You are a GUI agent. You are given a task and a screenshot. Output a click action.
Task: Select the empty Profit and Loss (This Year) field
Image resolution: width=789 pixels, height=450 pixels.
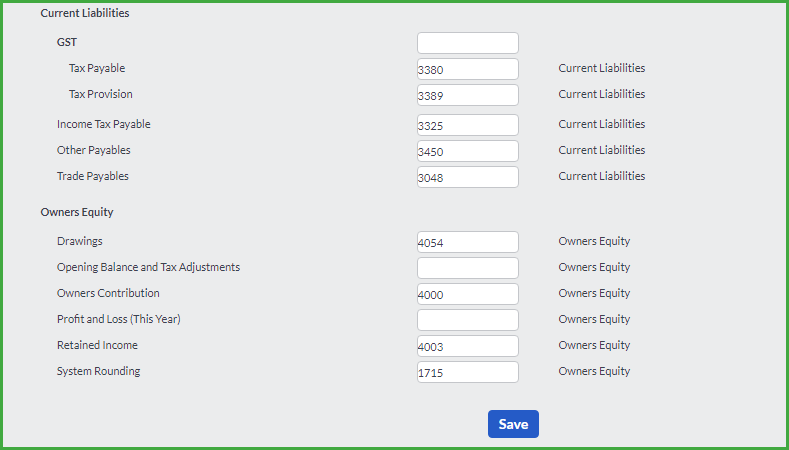(x=467, y=320)
